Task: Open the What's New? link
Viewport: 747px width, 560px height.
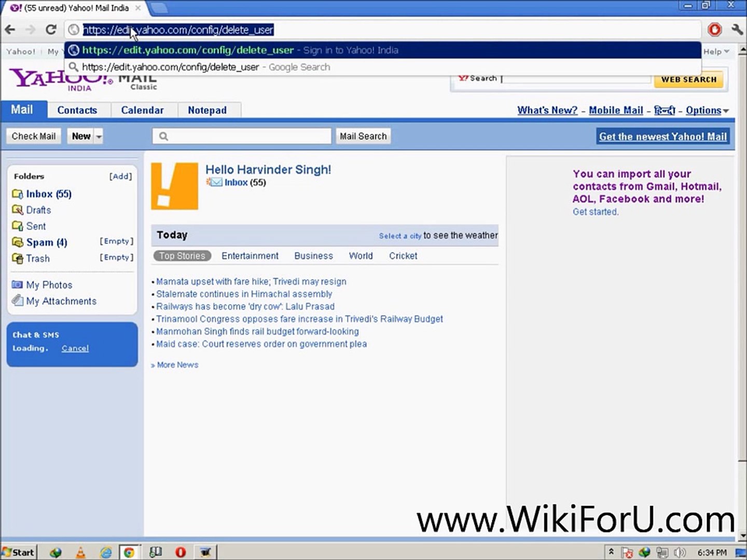Action: click(x=547, y=110)
